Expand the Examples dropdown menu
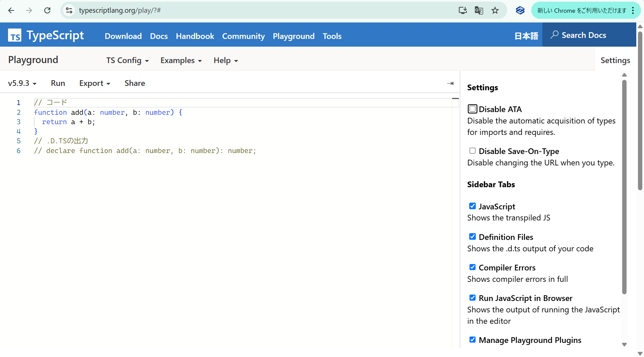Screen dimensions: 644x357 click(181, 60)
